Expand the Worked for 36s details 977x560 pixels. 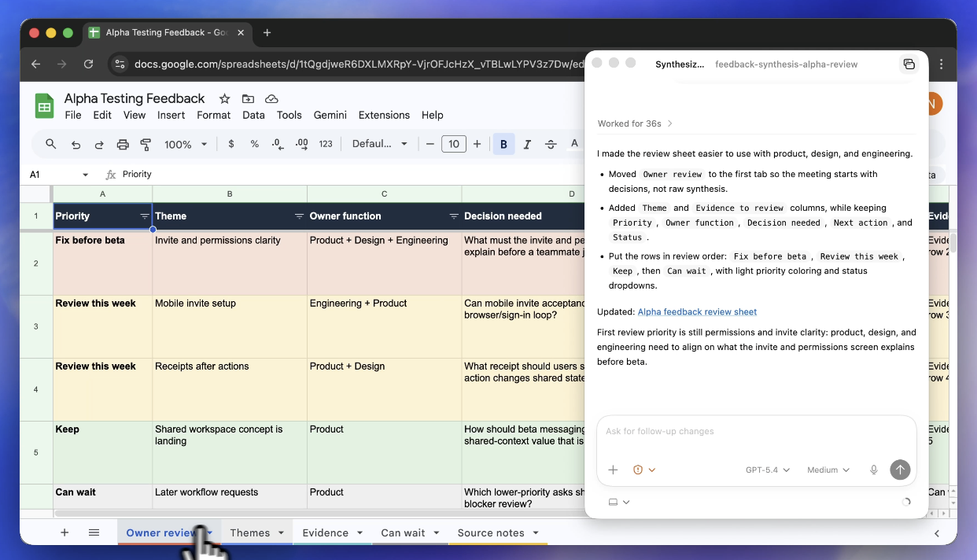click(635, 123)
